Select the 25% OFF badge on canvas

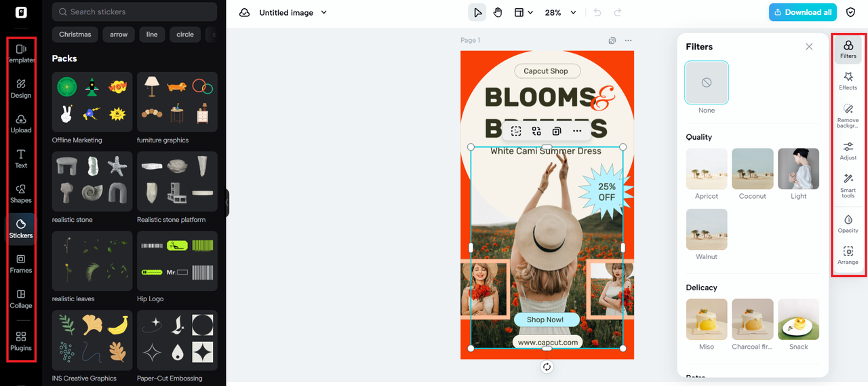(606, 192)
